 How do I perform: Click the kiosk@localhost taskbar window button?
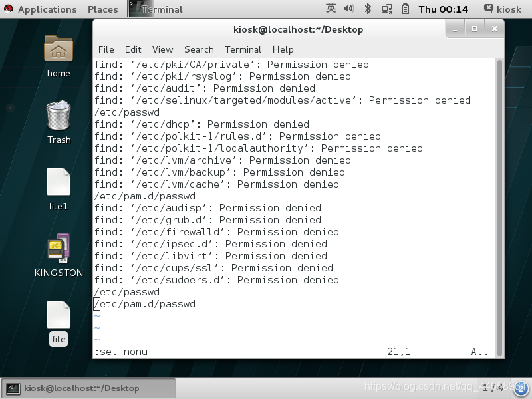coord(88,388)
